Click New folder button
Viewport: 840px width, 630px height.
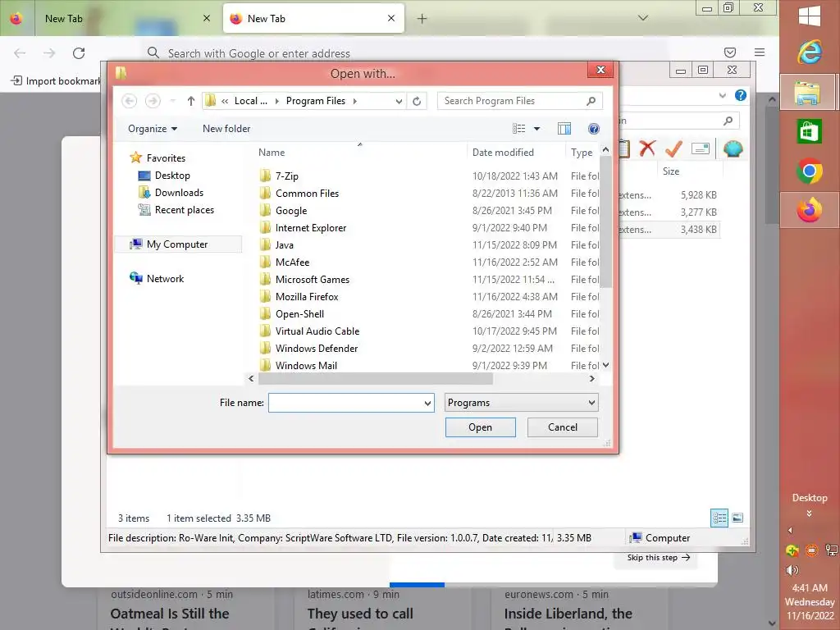coord(226,129)
